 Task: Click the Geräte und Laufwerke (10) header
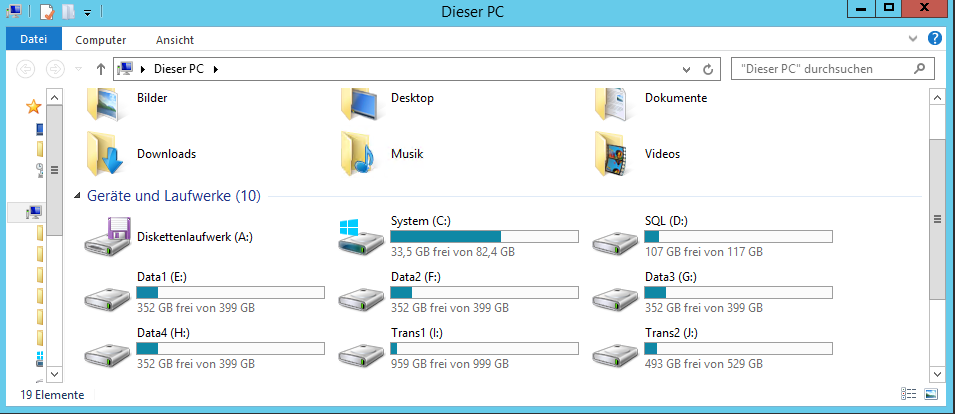click(x=174, y=196)
